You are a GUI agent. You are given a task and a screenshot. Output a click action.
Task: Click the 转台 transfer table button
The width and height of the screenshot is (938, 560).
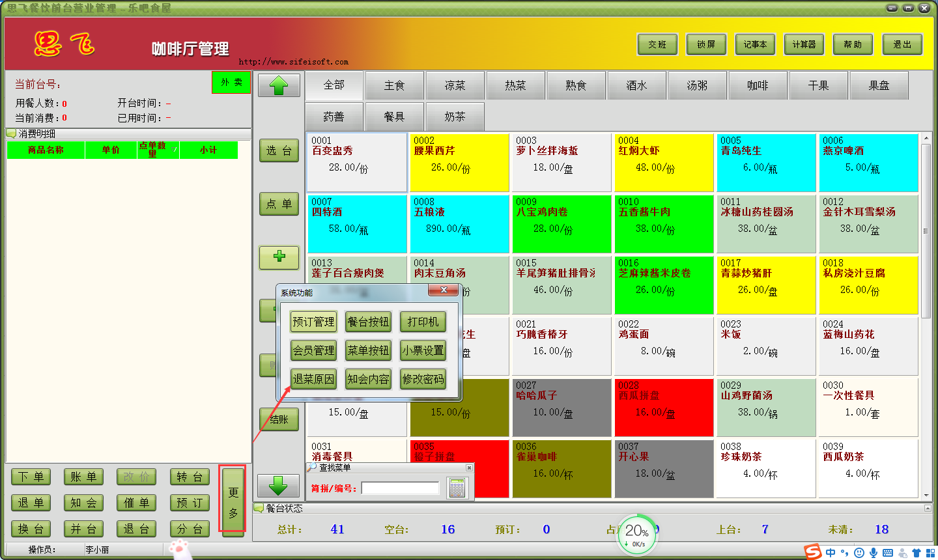[x=190, y=477]
